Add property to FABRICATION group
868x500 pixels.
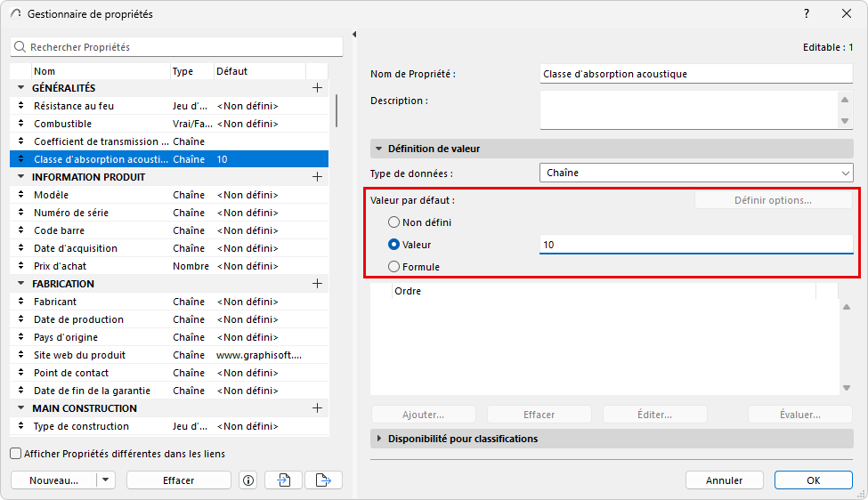[x=317, y=283]
